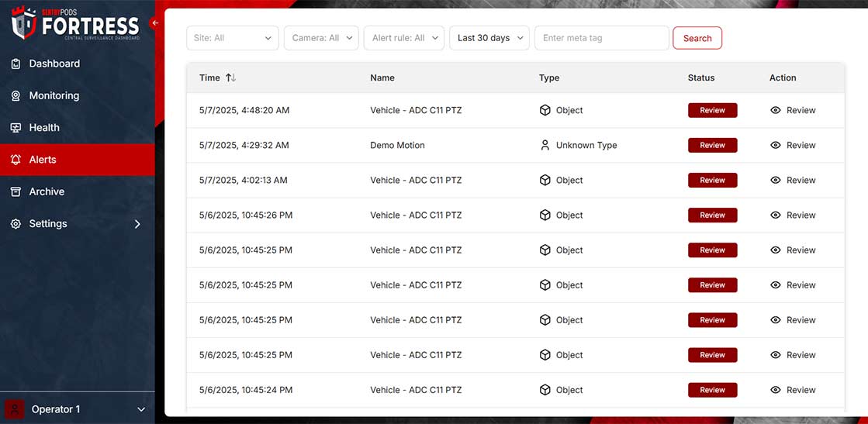Click the cube icon in the 4:48:20 AM row
The image size is (868, 424).
coord(545,110)
